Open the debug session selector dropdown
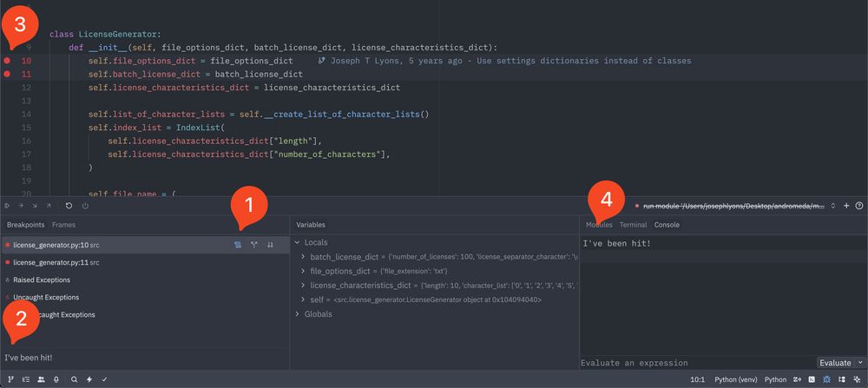This screenshot has height=388, width=868. point(833,206)
